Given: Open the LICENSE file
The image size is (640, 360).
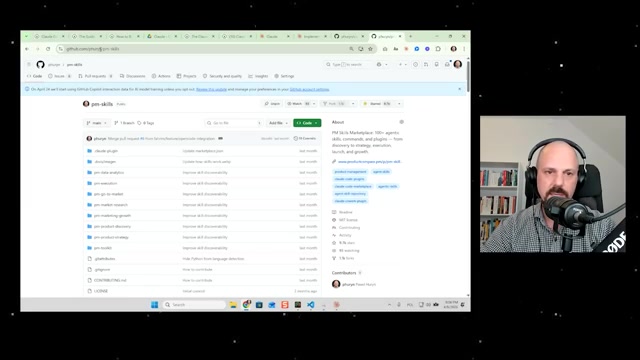Looking at the screenshot, I should (x=101, y=291).
